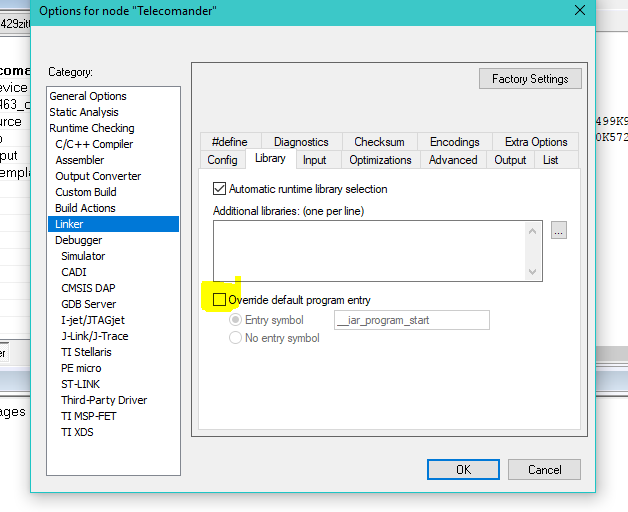Switch to the Advanced tab
The height and width of the screenshot is (512, 628).
coord(453,160)
